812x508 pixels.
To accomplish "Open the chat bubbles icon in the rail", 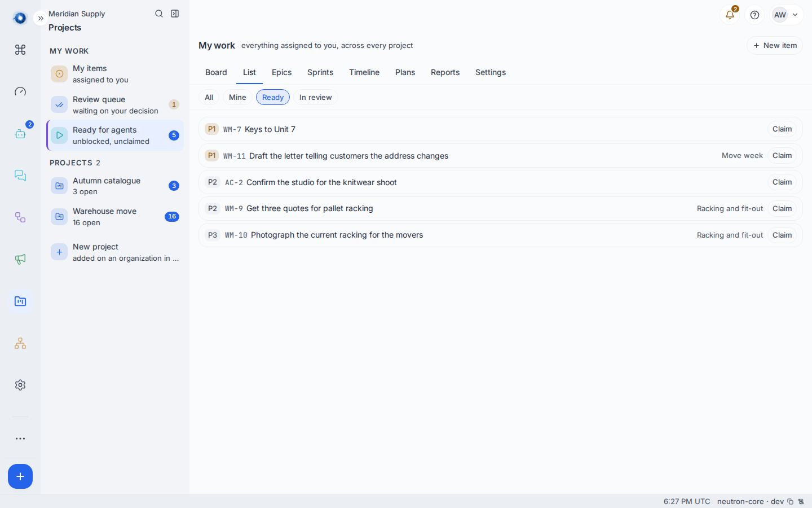I will point(20,176).
